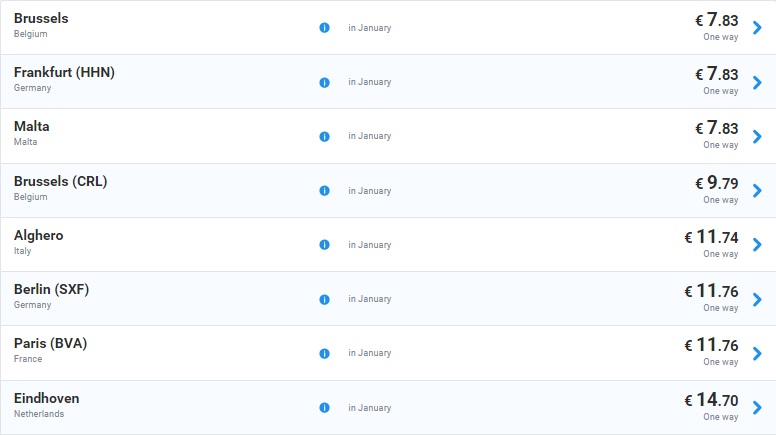Screen dimensions: 776x435
Task: Click the info icon for Berlin (SXF)
Action: (324, 299)
